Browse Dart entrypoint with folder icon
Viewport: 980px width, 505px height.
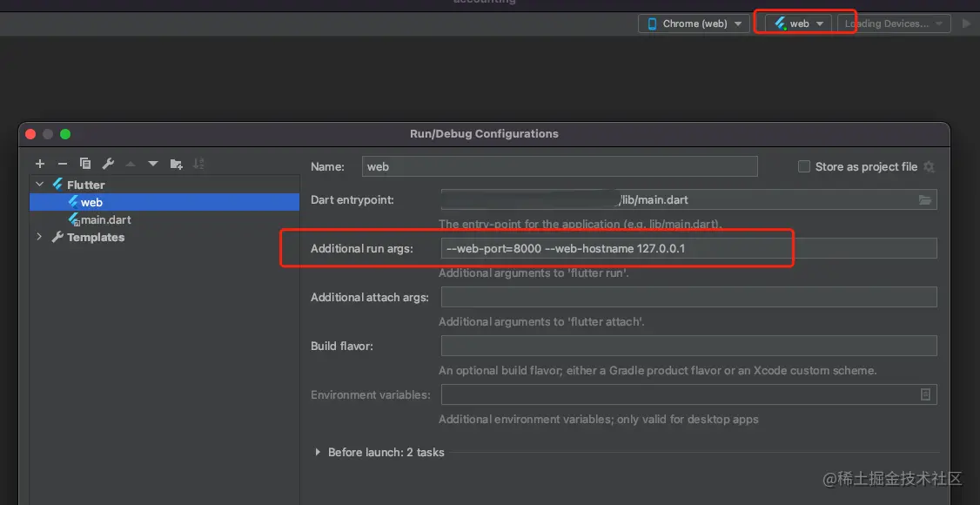[x=926, y=200]
